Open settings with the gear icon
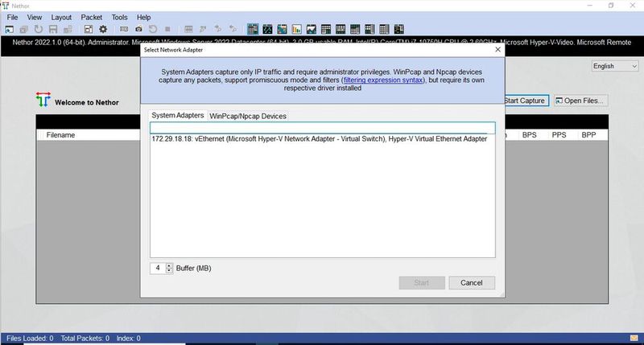The image size is (644, 345). [x=103, y=29]
